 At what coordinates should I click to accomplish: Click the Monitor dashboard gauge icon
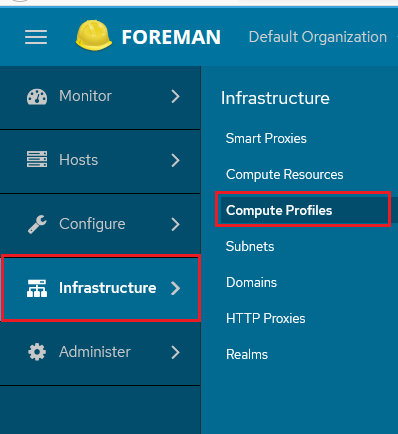37,97
